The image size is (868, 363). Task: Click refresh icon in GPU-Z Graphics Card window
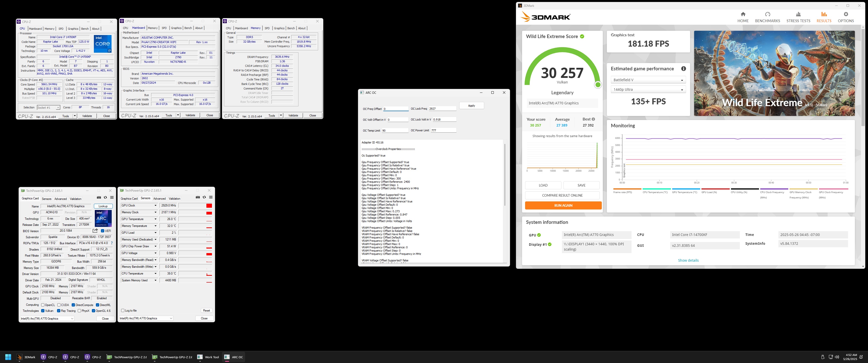coord(105,198)
